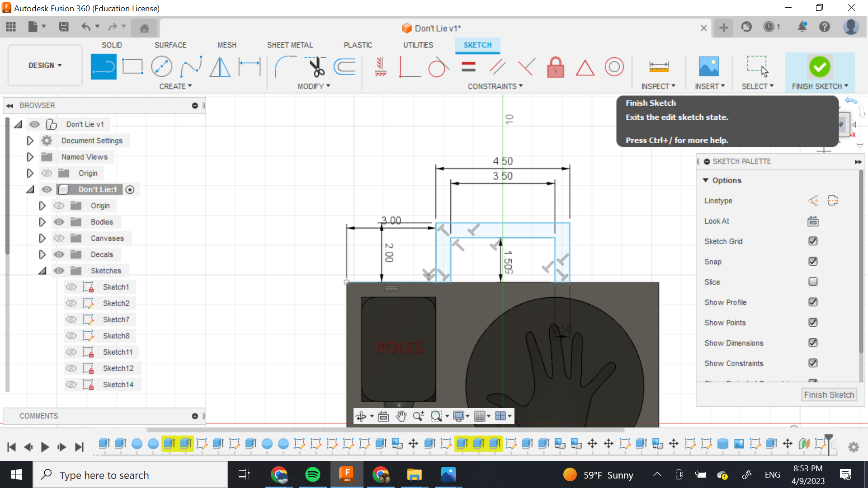Collapse the Options section in Sketch Palette

click(x=705, y=180)
